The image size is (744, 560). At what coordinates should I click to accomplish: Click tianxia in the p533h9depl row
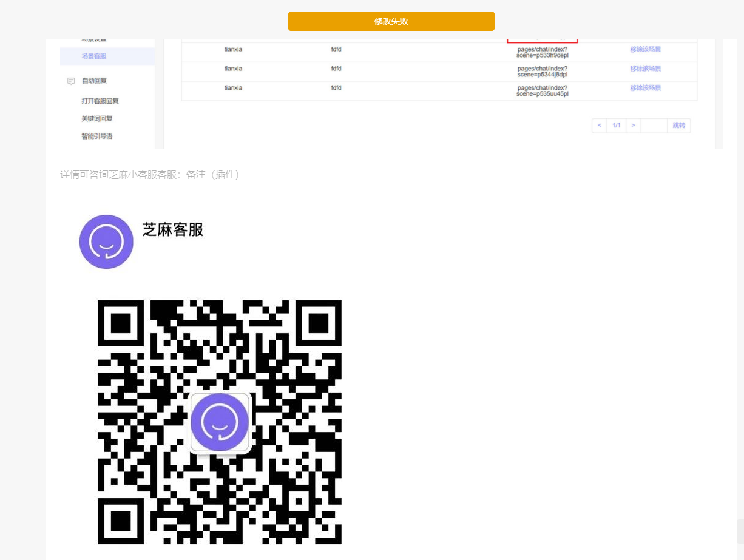coord(233,49)
